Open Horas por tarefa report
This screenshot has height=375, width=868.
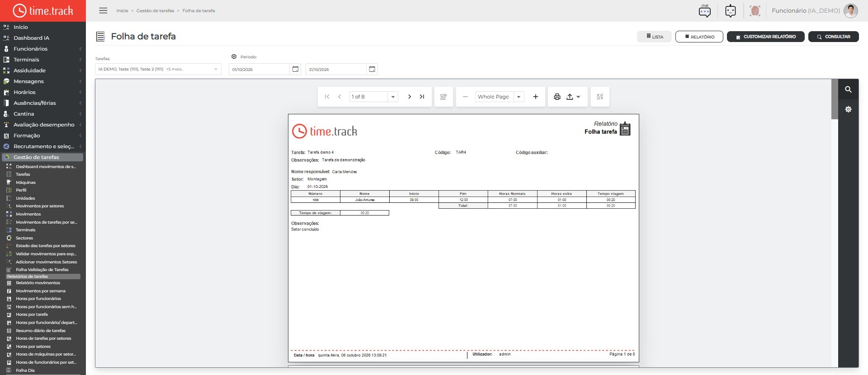[32, 314]
